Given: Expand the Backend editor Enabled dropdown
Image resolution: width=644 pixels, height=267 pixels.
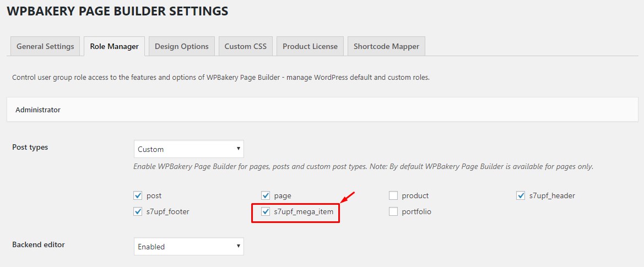Looking at the screenshot, I should [x=189, y=247].
